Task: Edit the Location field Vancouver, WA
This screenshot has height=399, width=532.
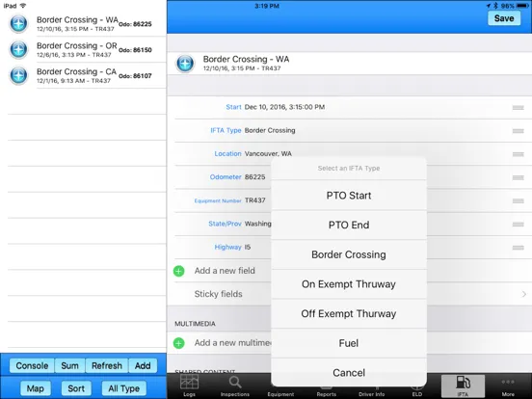Action: coord(268,153)
